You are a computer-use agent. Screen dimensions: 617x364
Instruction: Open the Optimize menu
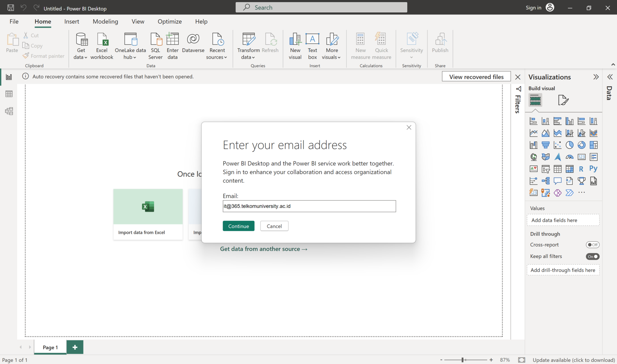[170, 21]
